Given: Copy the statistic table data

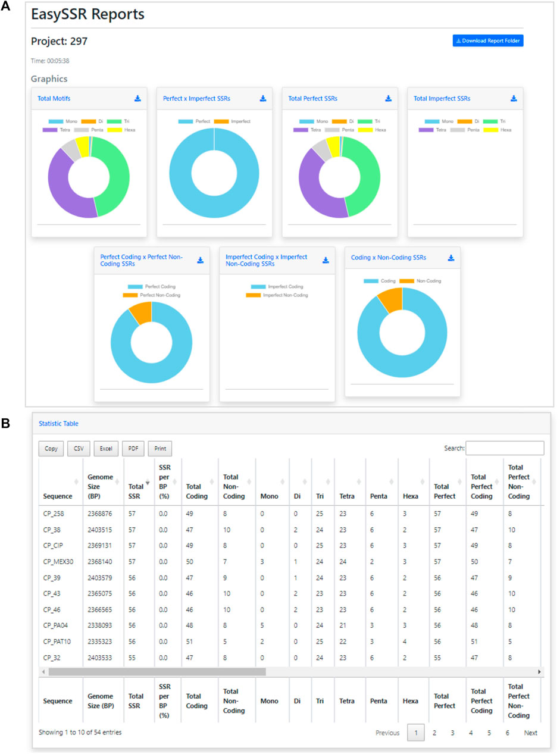Looking at the screenshot, I should 51,449.
